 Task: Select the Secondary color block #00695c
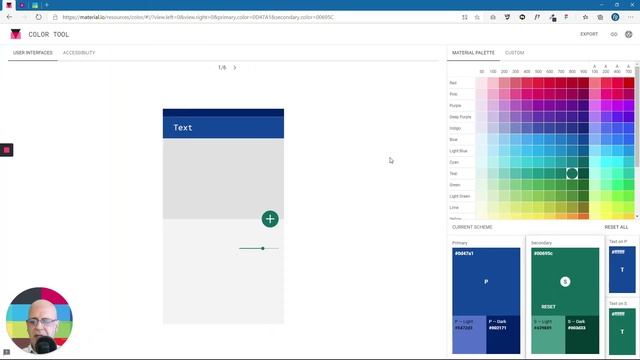point(565,281)
